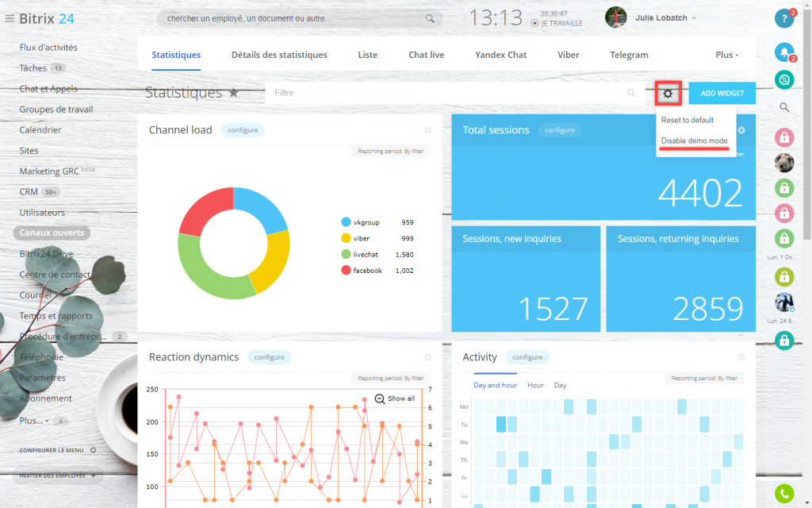Open the help question mark icon

[784, 19]
